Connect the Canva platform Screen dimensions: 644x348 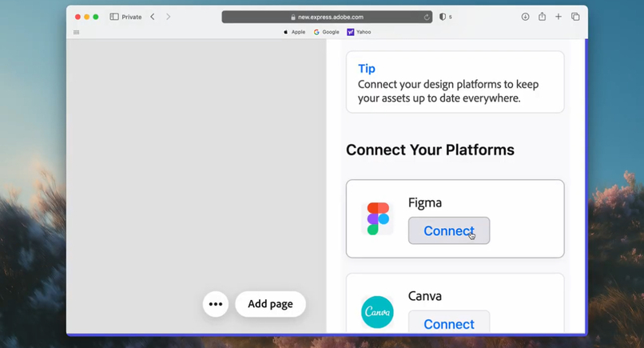(x=449, y=322)
